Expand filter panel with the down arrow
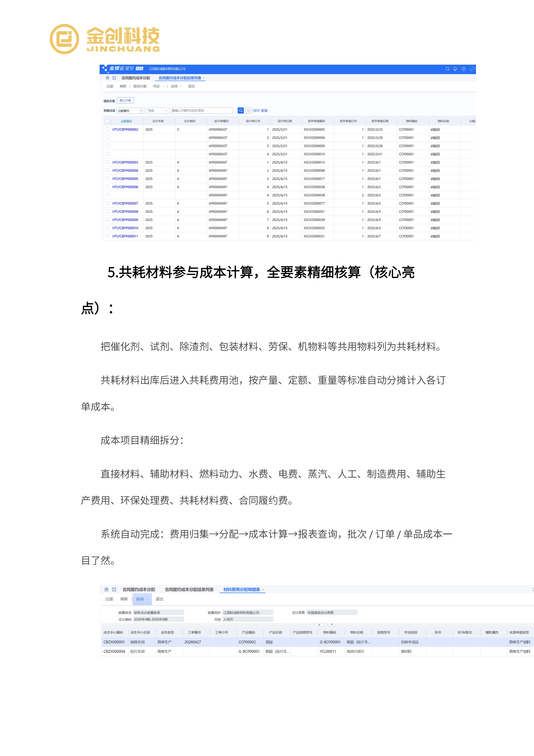534x756 pixels. pos(332,625)
